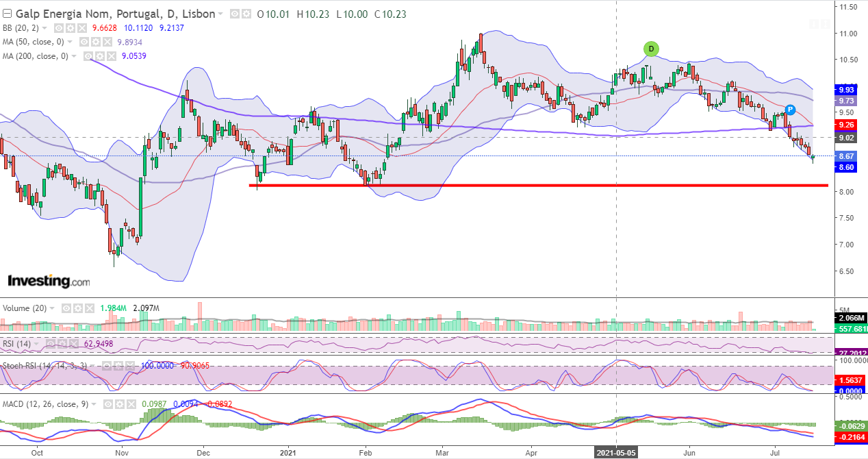Open MACD settings gear
This screenshot has height=459, width=868.
click(x=120, y=404)
